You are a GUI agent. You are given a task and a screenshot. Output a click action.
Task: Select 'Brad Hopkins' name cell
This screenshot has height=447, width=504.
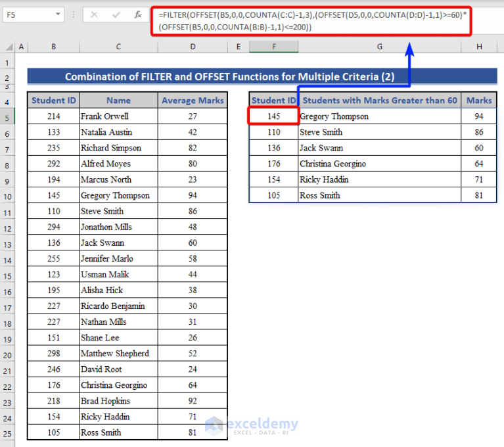click(118, 401)
